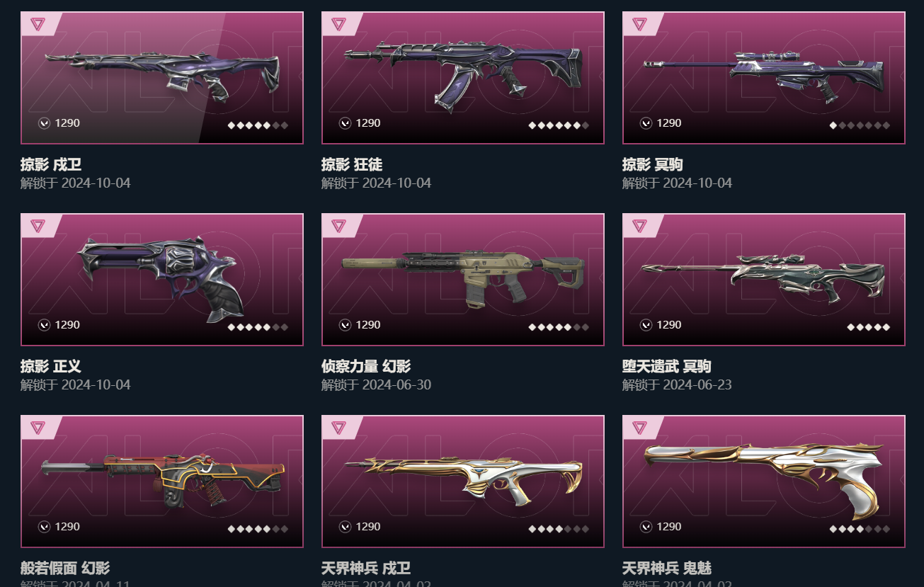Viewport: 924px width, 587px height.
Task: Click the VP currency icon on 掠影 正义 card
Action: click(x=44, y=325)
